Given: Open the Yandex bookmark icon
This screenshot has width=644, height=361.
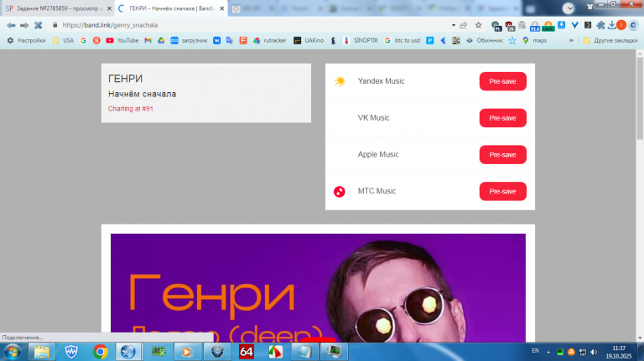Looking at the screenshot, I should point(96,40).
